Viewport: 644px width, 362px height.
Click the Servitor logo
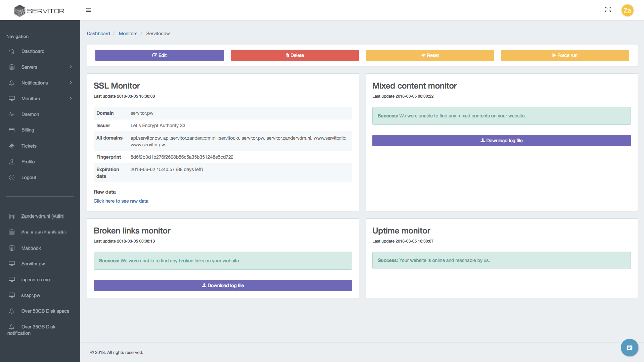(x=39, y=11)
